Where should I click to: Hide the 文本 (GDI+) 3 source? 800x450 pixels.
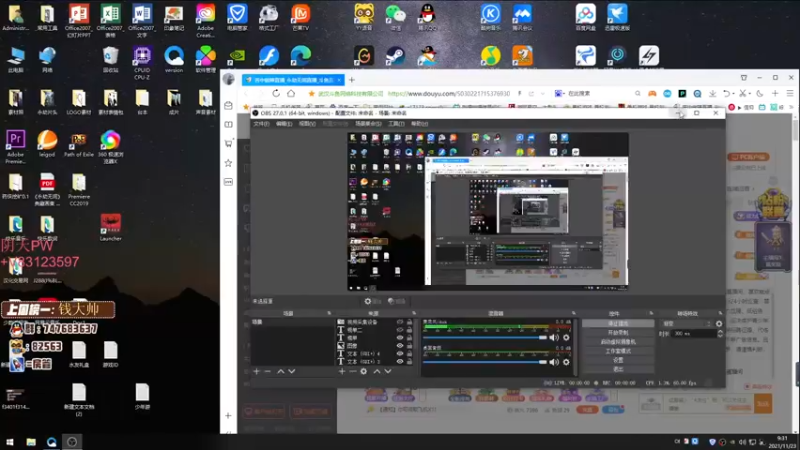(x=400, y=361)
